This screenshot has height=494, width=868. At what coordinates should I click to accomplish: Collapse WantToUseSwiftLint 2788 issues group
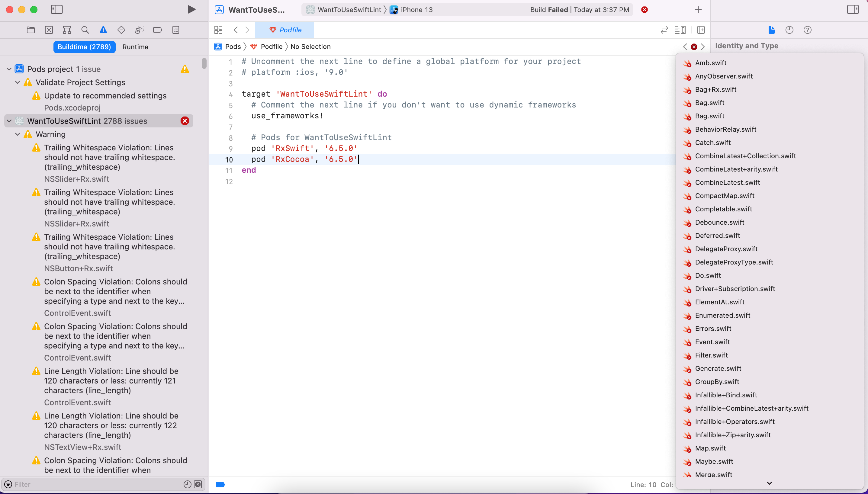9,121
